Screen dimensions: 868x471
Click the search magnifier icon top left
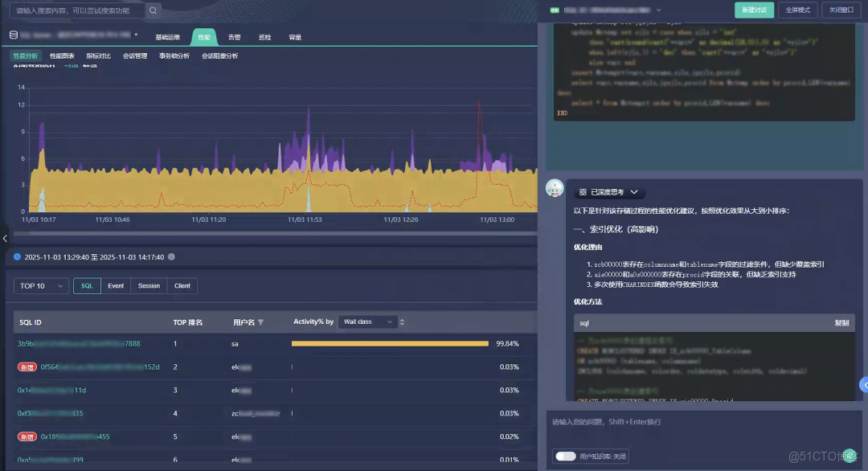click(x=153, y=10)
